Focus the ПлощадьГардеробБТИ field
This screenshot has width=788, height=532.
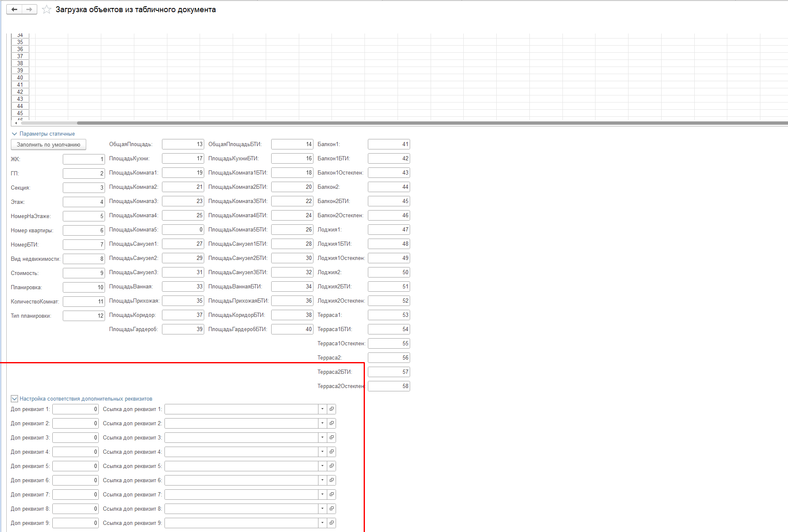point(292,329)
